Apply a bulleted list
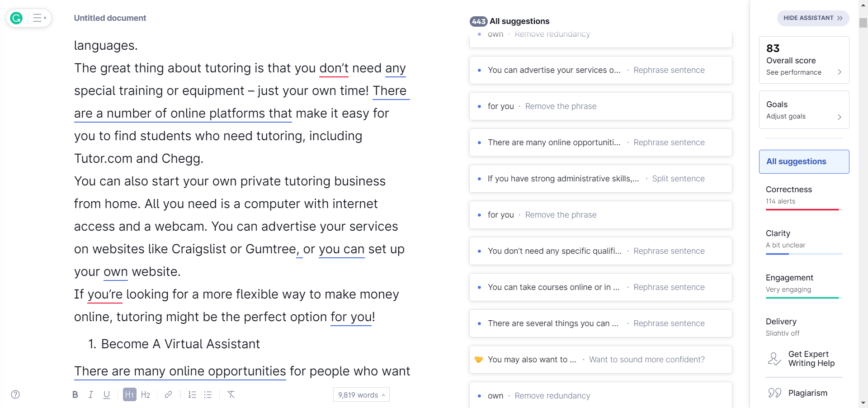 [208, 394]
